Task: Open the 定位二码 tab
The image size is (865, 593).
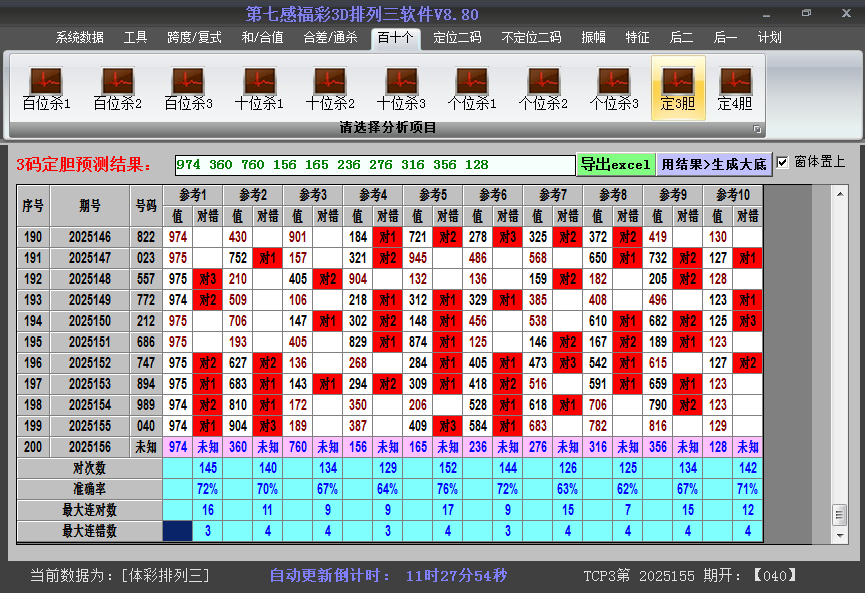Action: tap(457, 38)
